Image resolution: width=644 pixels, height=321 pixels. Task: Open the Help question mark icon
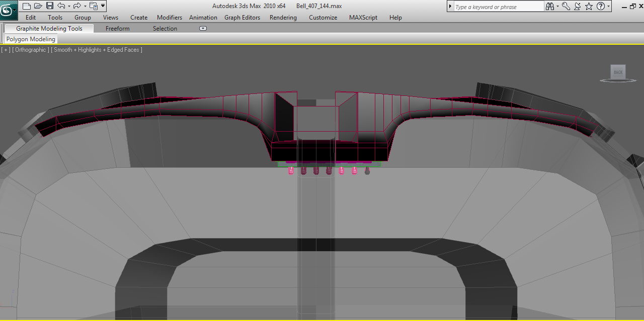pyautogui.click(x=601, y=7)
